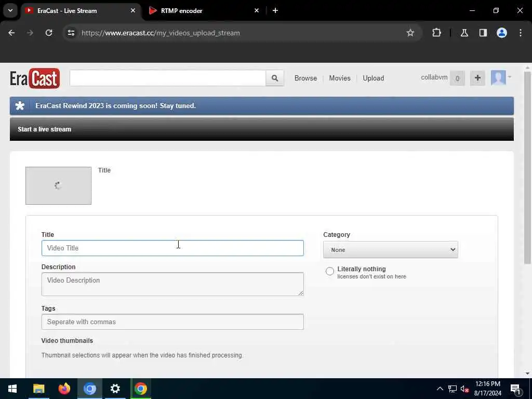This screenshot has width=532, height=399.
Task: Click the loading video thumbnail preview
Action: point(58,185)
